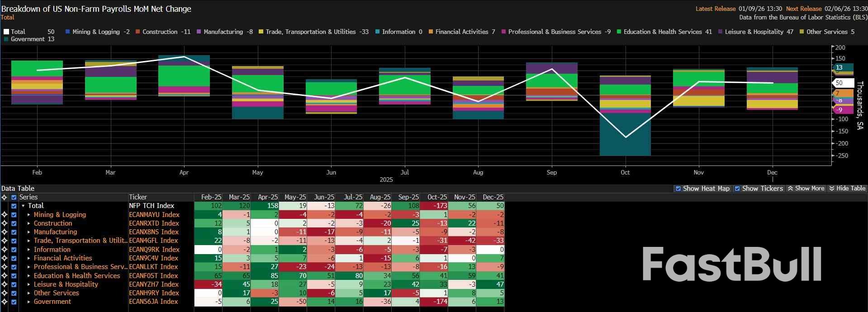
Task: Disable the Show Tickers checkbox
Action: [x=737, y=189]
